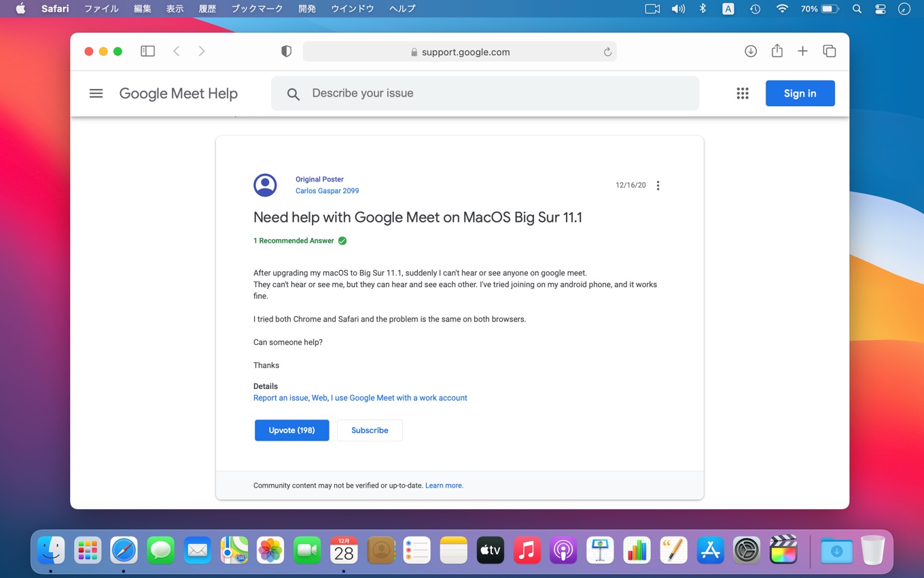The width and height of the screenshot is (924, 578).
Task: Open the ファイル menu
Action: (x=101, y=9)
